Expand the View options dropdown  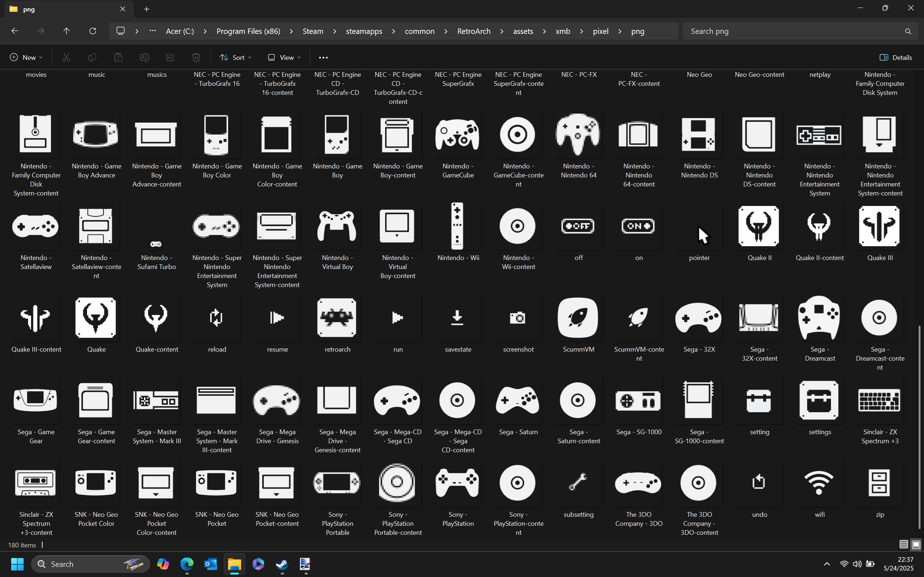click(284, 57)
